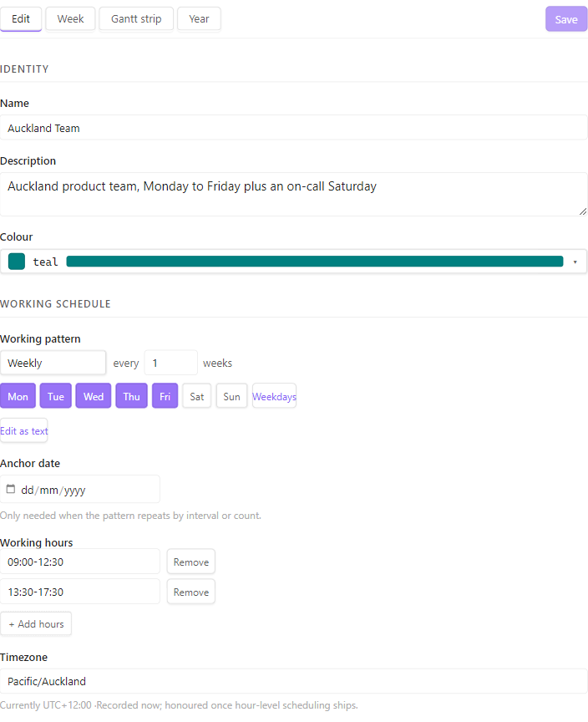The width and height of the screenshot is (588, 722).
Task: Click into the Description text area
Action: (x=293, y=195)
